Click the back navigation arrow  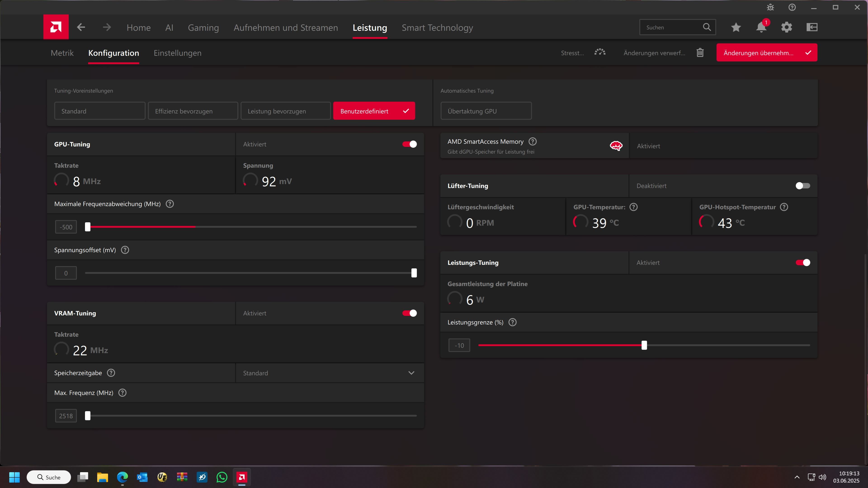click(81, 27)
